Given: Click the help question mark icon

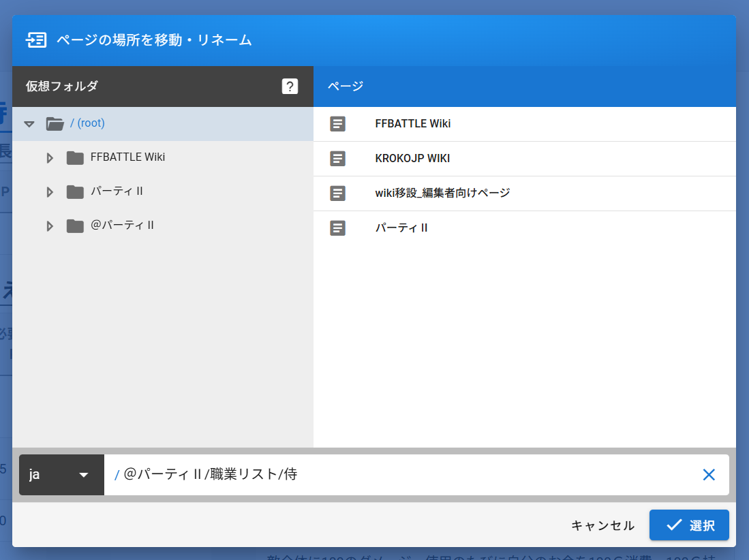Looking at the screenshot, I should [x=290, y=87].
